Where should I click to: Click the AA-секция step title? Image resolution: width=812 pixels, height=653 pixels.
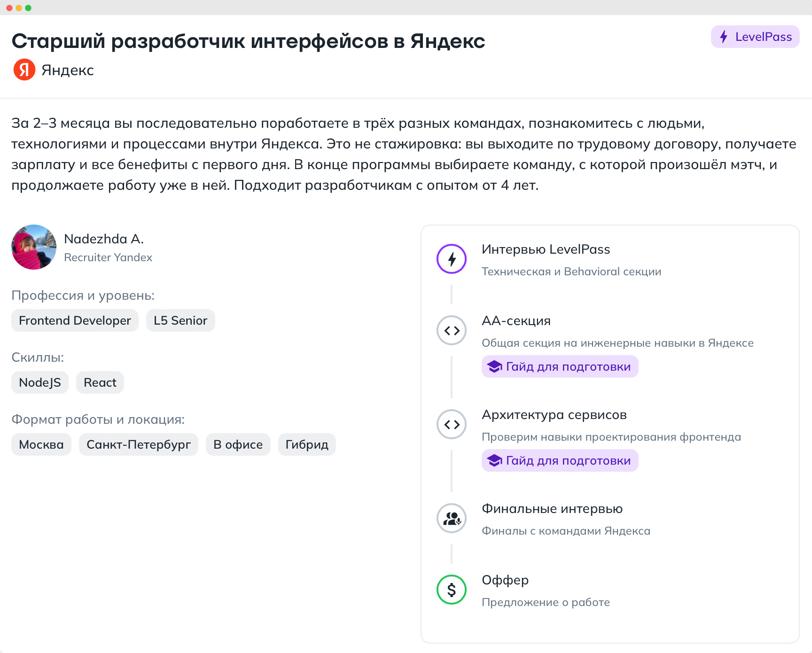click(516, 321)
